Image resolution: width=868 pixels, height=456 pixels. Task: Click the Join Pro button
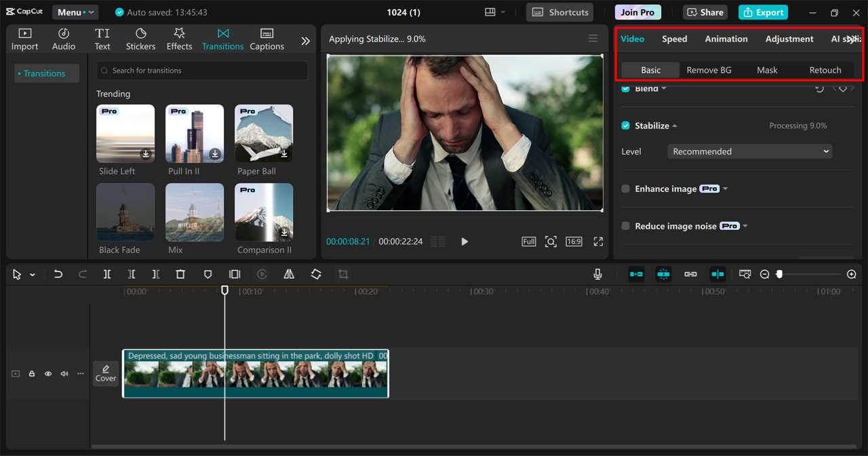click(x=637, y=12)
